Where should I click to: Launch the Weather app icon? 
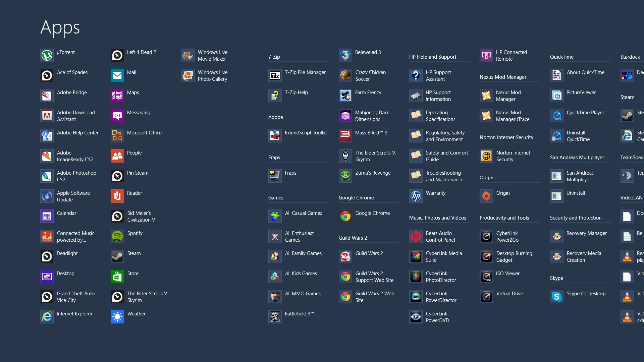coord(117,317)
